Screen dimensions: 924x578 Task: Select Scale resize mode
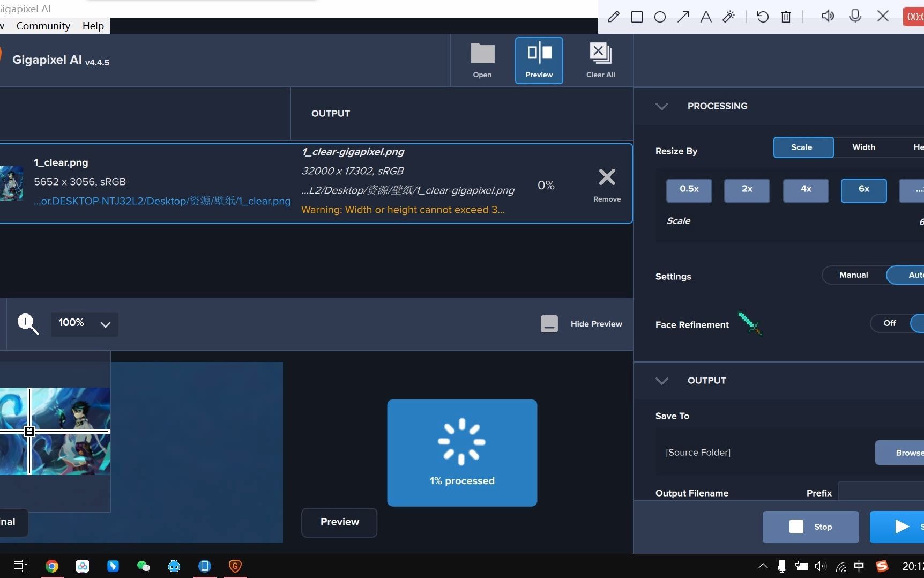pos(803,147)
